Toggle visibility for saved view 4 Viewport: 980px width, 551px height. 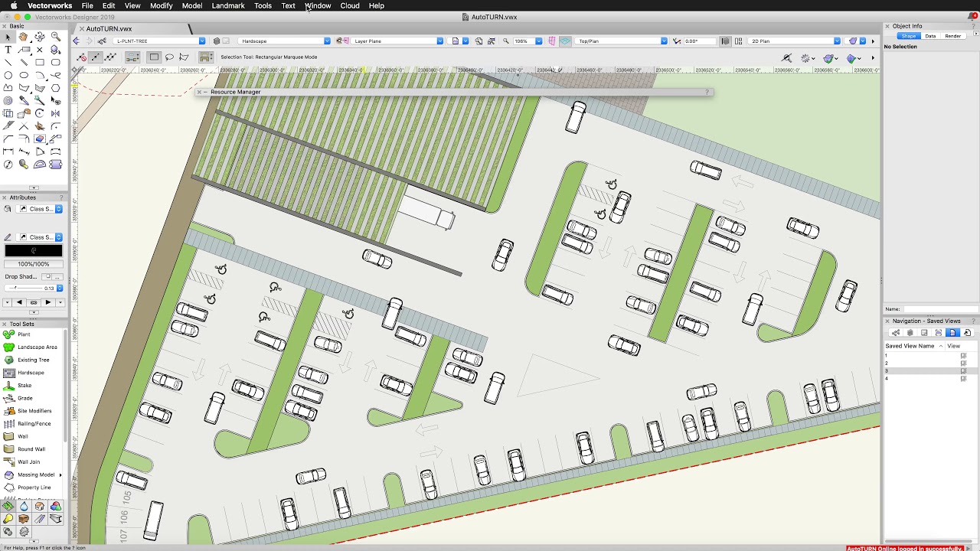963,378
